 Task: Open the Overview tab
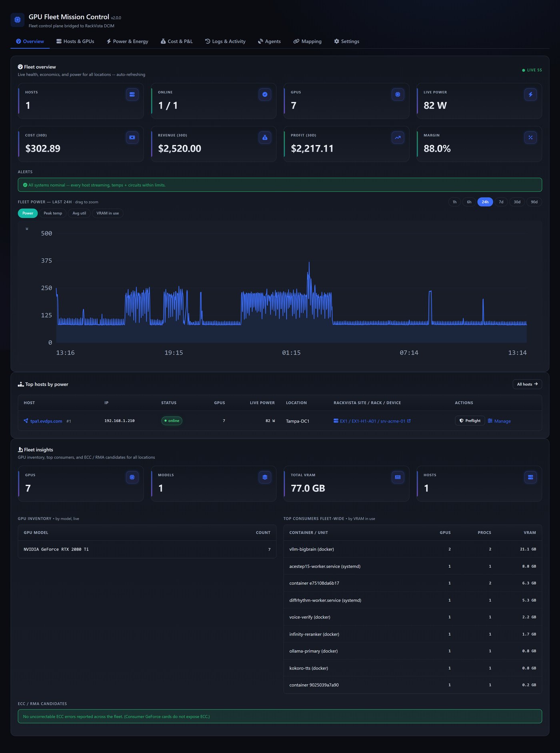pyautogui.click(x=30, y=42)
